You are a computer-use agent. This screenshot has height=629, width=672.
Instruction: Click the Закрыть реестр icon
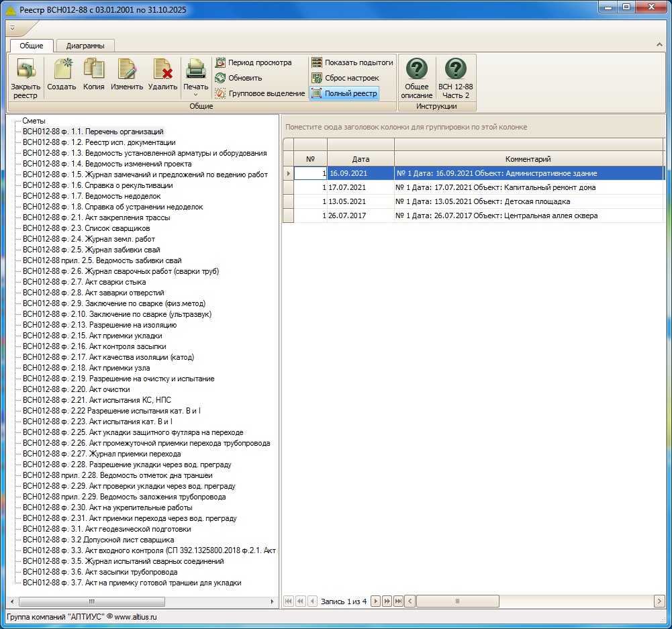26,68
